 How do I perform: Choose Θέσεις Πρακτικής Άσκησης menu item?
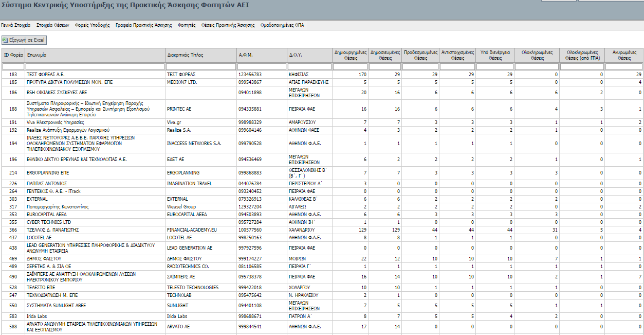(x=228, y=25)
